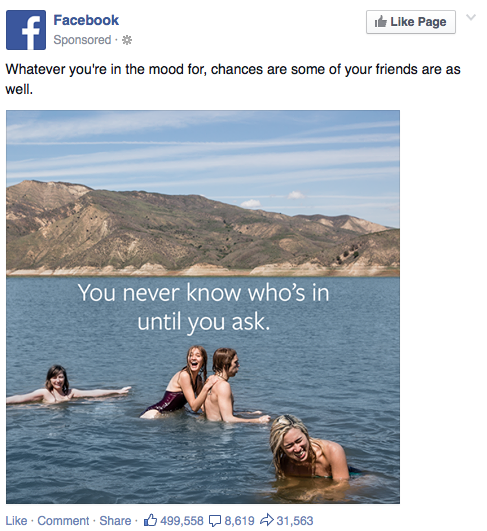Click the thumbs-up icon in Like Page
Viewport: 487px width, 531px height.
point(381,22)
